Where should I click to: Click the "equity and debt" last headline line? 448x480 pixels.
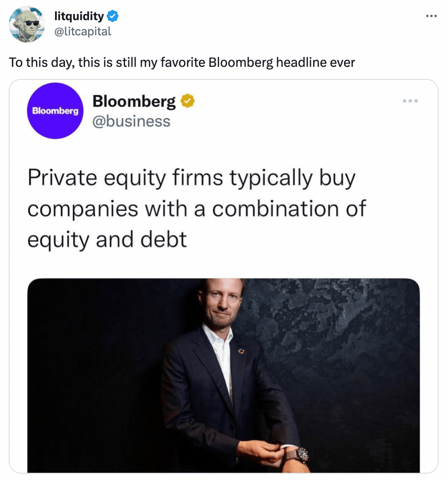click(107, 240)
